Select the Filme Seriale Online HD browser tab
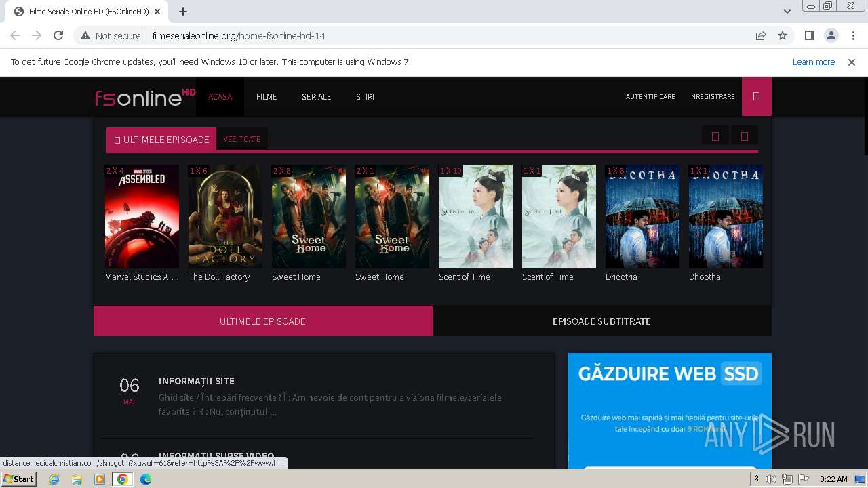 pos(88,12)
